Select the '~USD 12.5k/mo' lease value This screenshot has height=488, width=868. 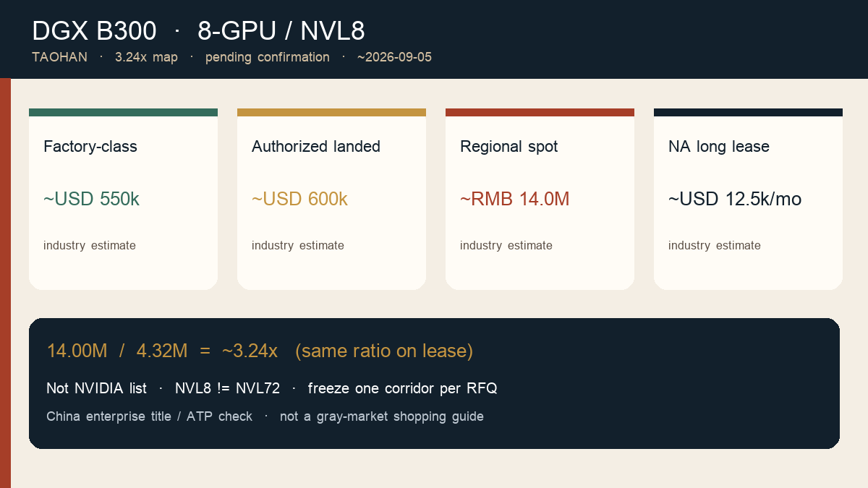735,199
